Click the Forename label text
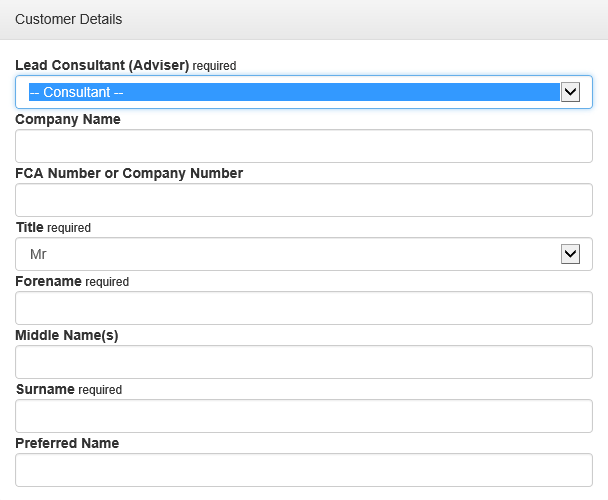Viewport: 608px width, 500px height. (48, 281)
